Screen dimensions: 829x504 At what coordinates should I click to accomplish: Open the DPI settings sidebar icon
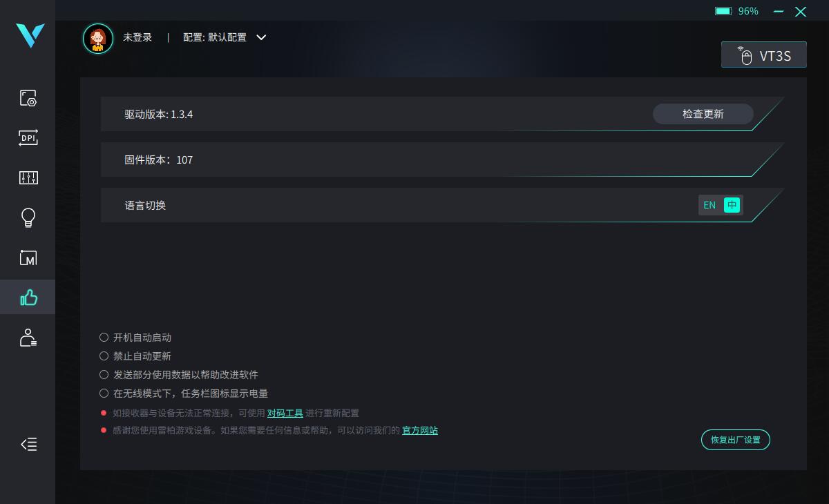click(x=28, y=138)
